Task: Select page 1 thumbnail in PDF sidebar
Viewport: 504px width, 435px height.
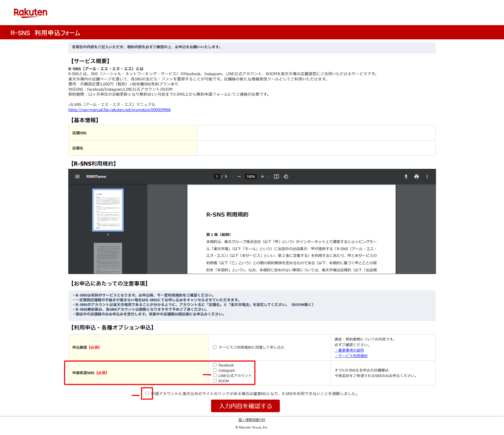Action: (x=108, y=210)
